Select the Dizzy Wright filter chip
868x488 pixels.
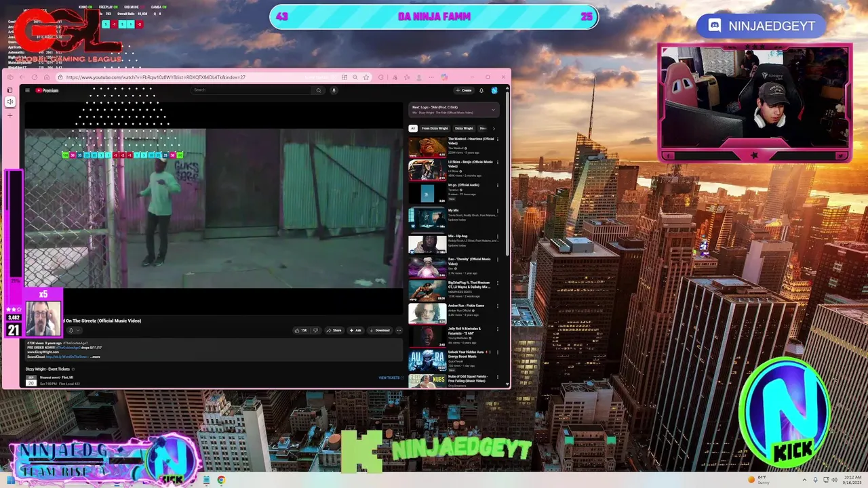[464, 128]
